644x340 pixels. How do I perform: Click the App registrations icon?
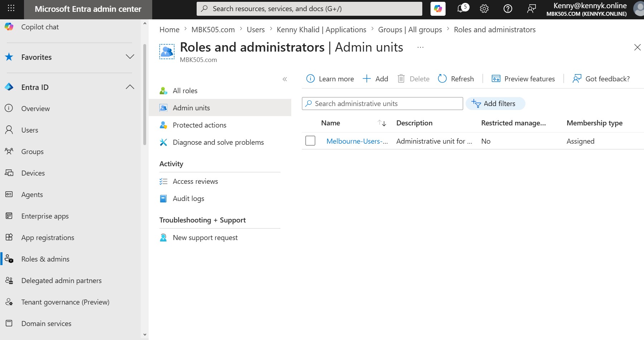tap(9, 237)
